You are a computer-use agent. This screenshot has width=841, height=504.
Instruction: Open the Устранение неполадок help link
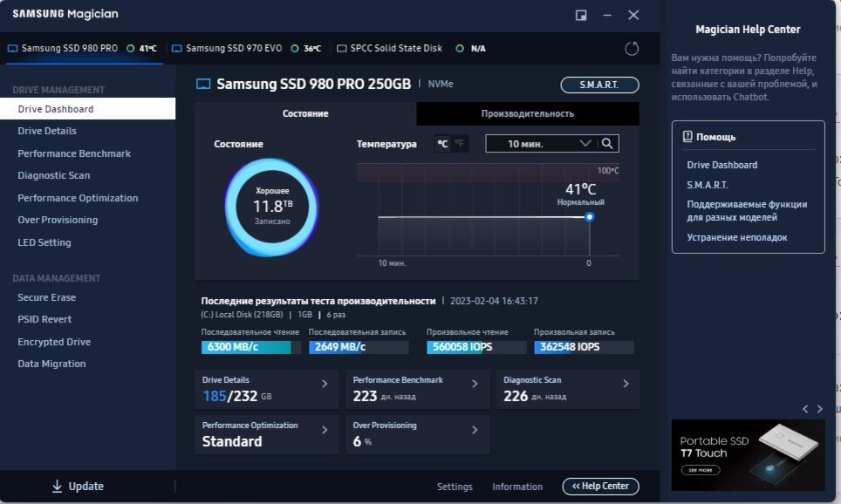pos(737,237)
